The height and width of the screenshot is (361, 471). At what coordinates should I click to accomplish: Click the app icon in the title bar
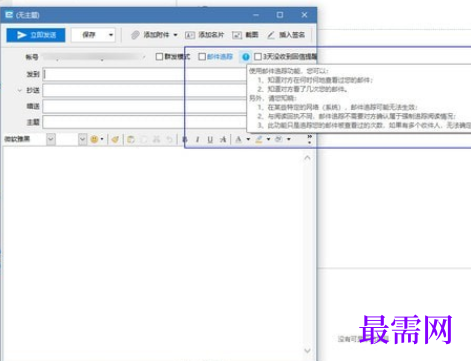9,15
